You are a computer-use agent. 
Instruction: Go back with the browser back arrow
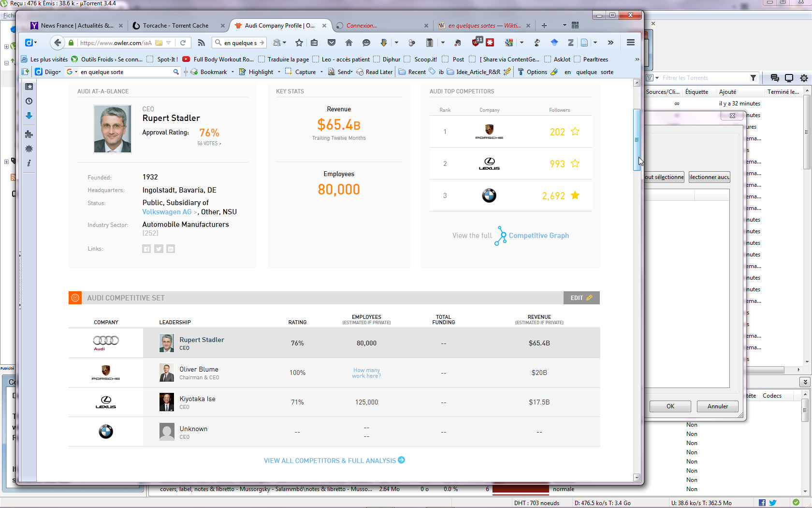click(58, 43)
